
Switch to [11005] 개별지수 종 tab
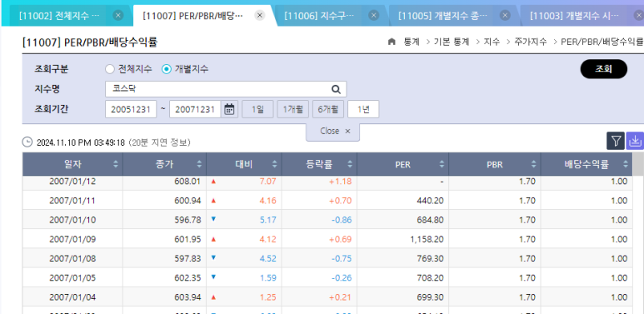(442, 16)
